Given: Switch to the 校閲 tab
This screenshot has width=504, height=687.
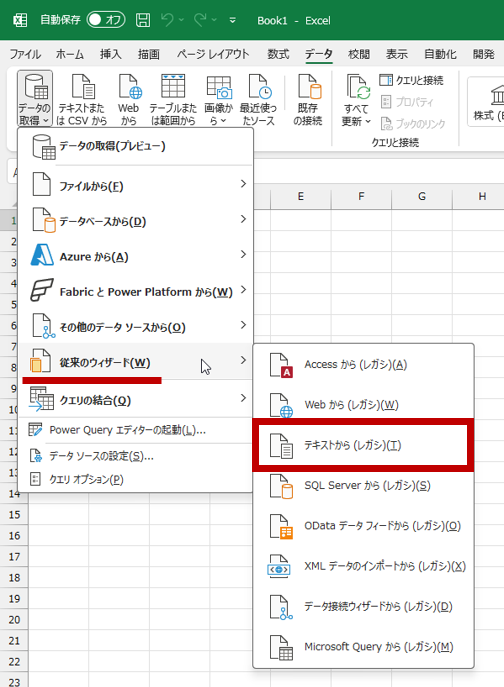Looking at the screenshot, I should 359,54.
